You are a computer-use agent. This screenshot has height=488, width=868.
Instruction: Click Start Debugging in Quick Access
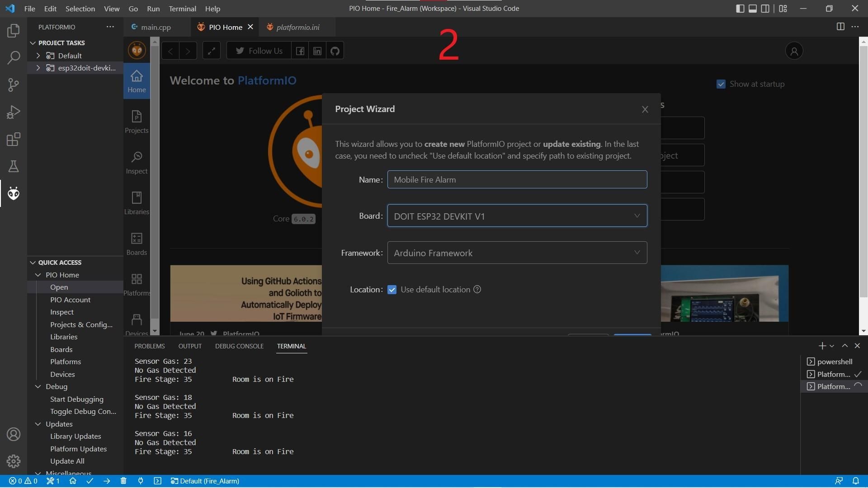76,399
